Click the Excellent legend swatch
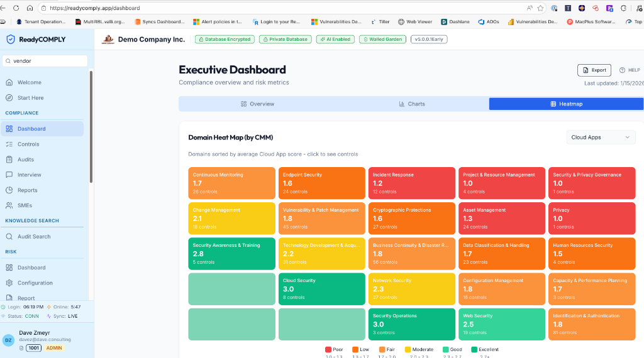The height and width of the screenshot is (358, 644). tap(474, 349)
